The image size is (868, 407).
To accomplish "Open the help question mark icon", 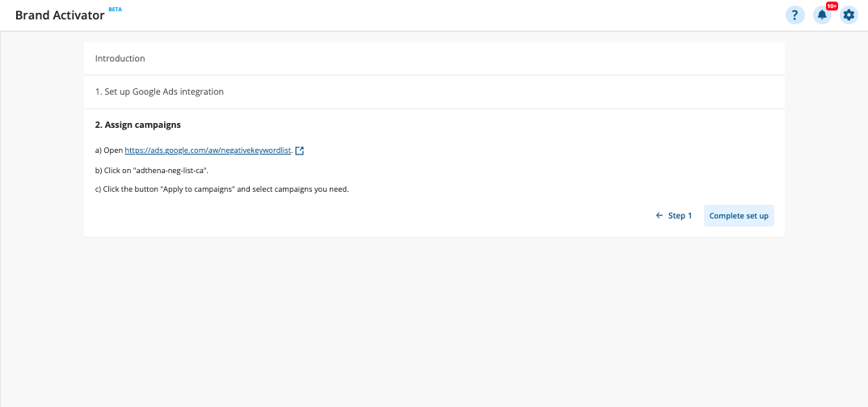I will click(x=795, y=15).
